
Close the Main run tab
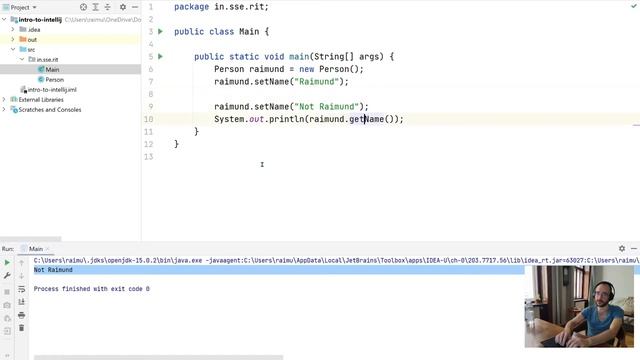click(x=48, y=249)
